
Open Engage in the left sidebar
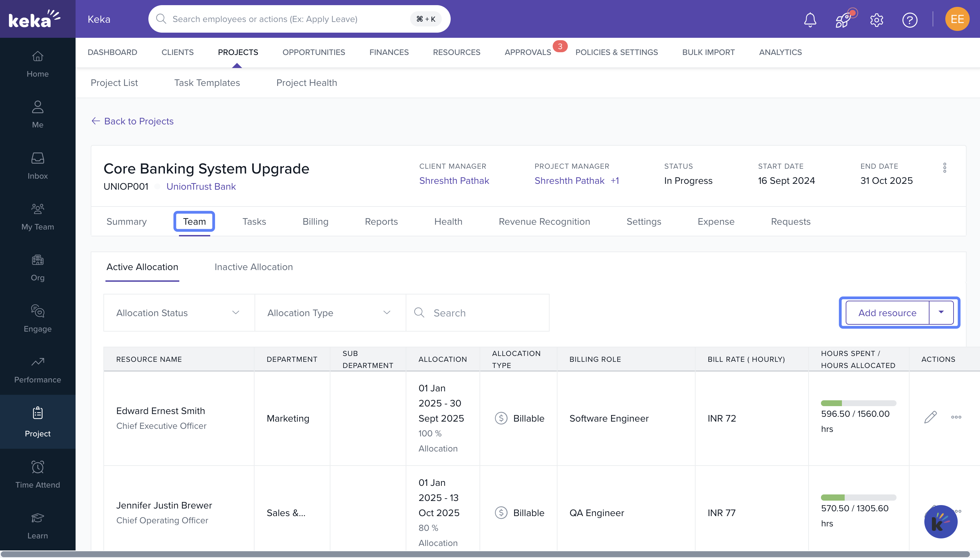click(37, 319)
